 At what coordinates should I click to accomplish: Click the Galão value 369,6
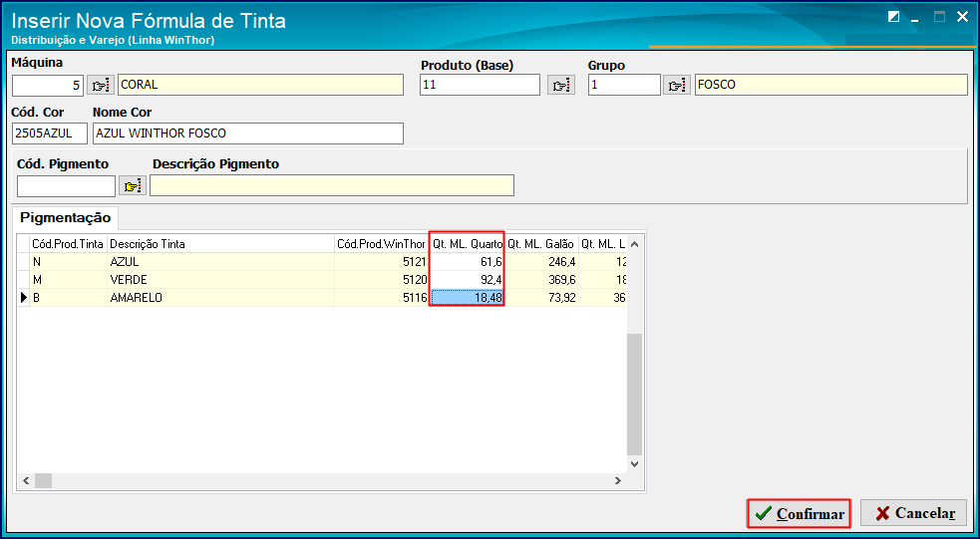541,280
